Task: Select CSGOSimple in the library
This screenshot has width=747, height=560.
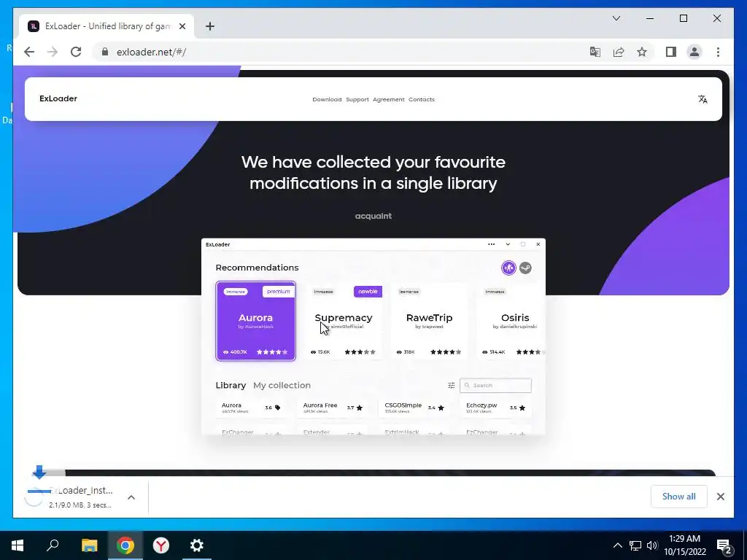Action: [414, 408]
